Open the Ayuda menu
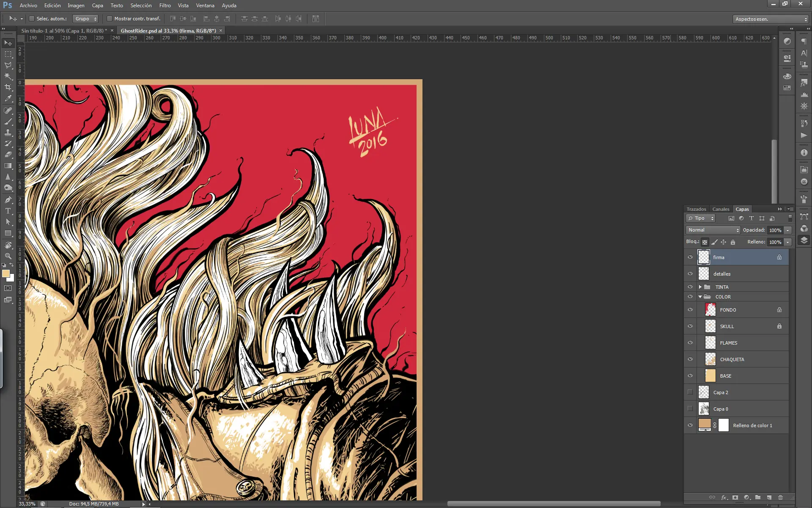The width and height of the screenshot is (812, 508). 229,6
